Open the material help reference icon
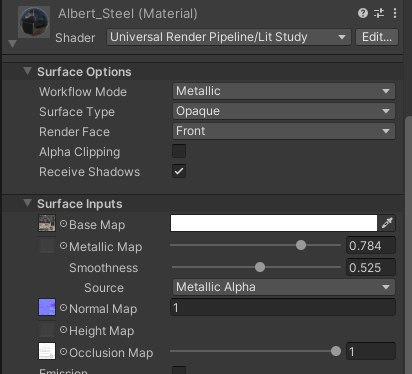The height and width of the screenshot is (374, 412). click(363, 13)
